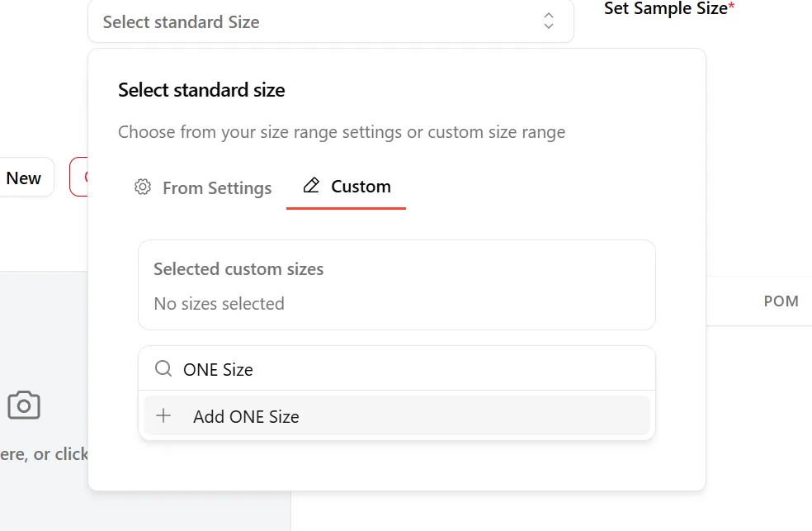Viewport: 812px width, 531px height.
Task: Click the Choose from your size range description
Action: 342,132
